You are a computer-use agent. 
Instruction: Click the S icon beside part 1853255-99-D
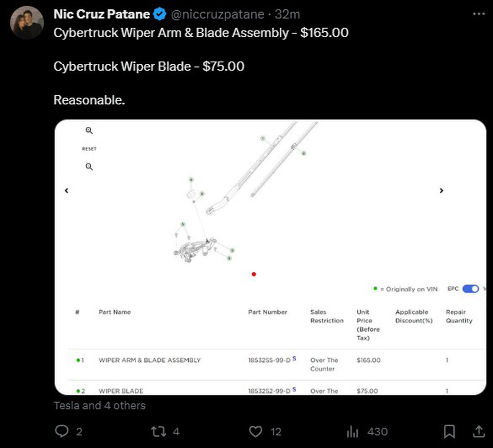tap(295, 359)
